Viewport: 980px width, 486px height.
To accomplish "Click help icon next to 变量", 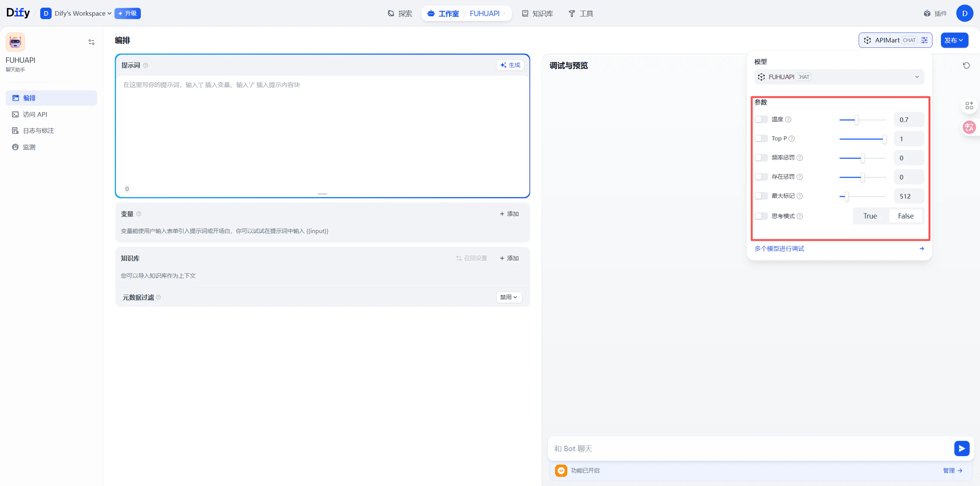I will 139,214.
